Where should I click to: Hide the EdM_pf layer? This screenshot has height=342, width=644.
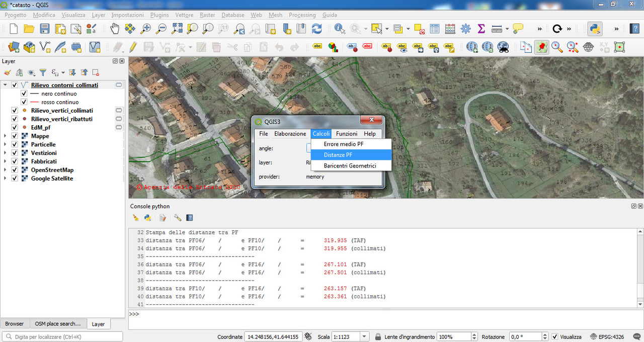pyautogui.click(x=15, y=127)
